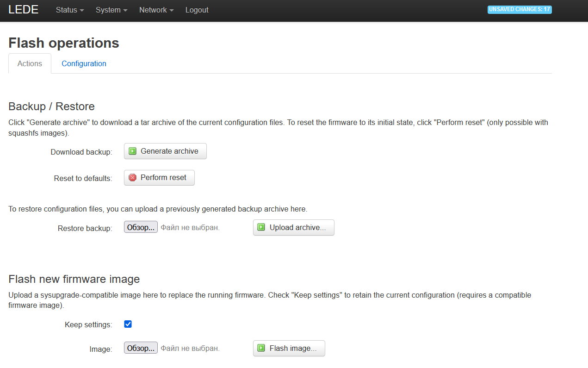Click the Upload archive... button label

click(x=297, y=227)
